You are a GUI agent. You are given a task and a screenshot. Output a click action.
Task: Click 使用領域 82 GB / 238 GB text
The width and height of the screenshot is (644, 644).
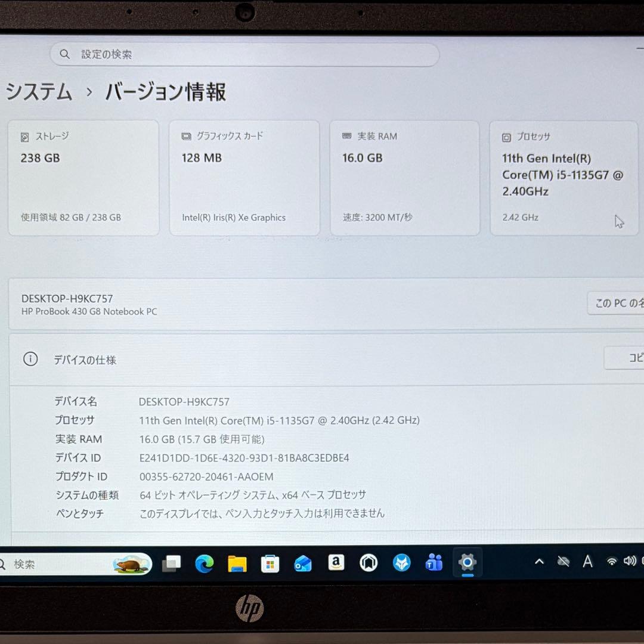(71, 217)
